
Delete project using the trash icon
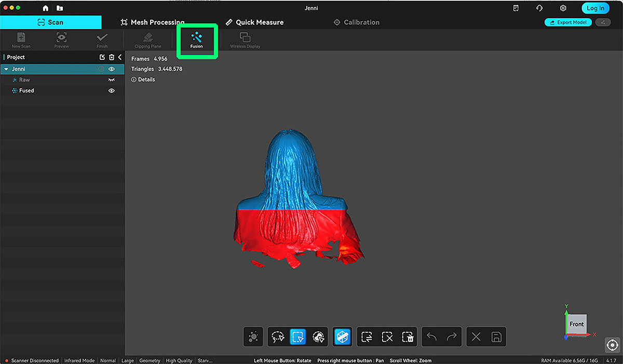pyautogui.click(x=111, y=57)
